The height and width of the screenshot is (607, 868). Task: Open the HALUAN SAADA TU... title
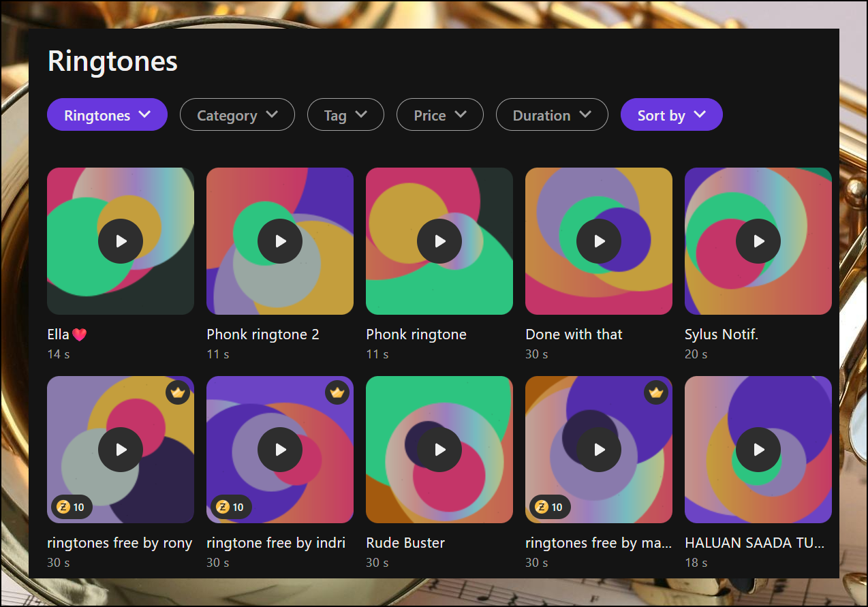[755, 543]
